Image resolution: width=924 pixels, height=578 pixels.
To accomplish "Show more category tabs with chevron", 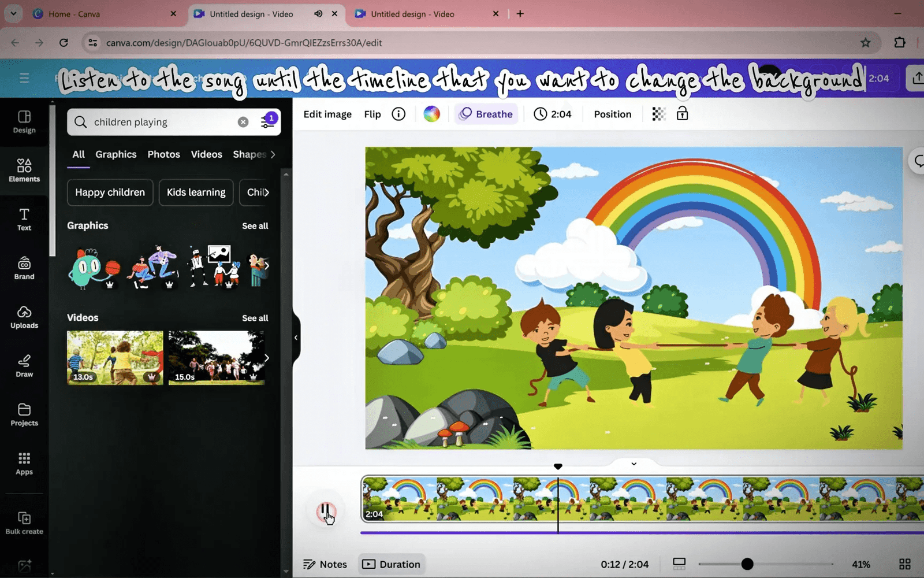I will tap(273, 154).
